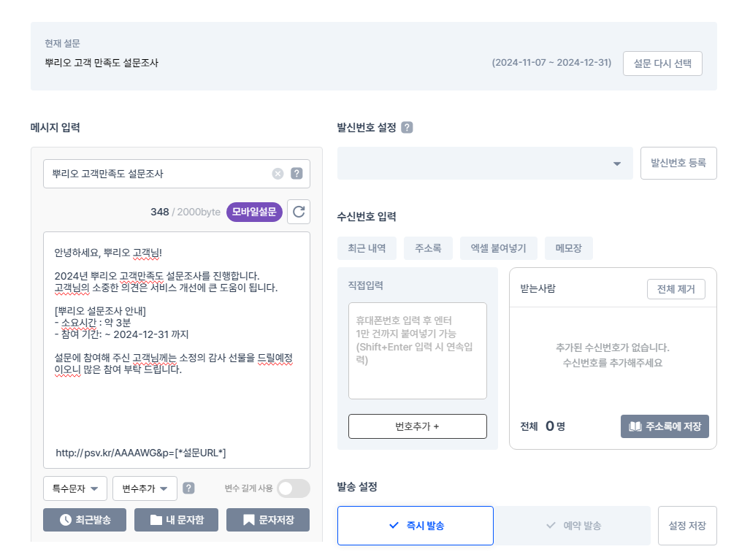Switch to the 메모장 tab
The image size is (750, 560).
pos(569,248)
